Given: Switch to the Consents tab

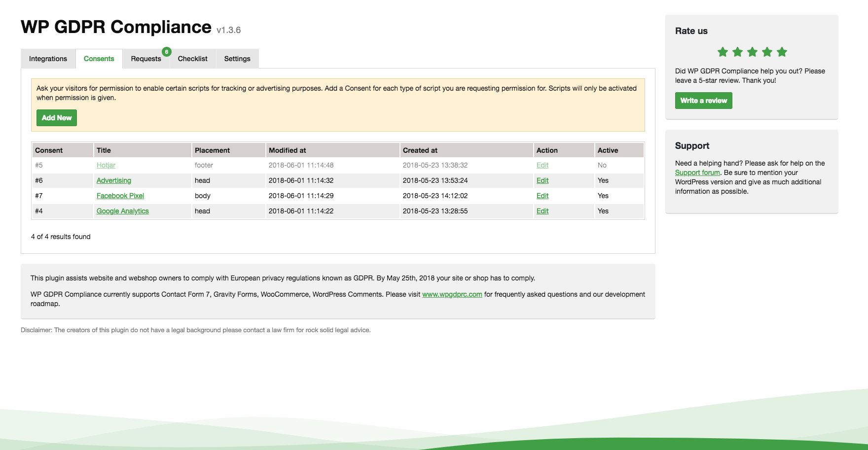Looking at the screenshot, I should [99, 59].
